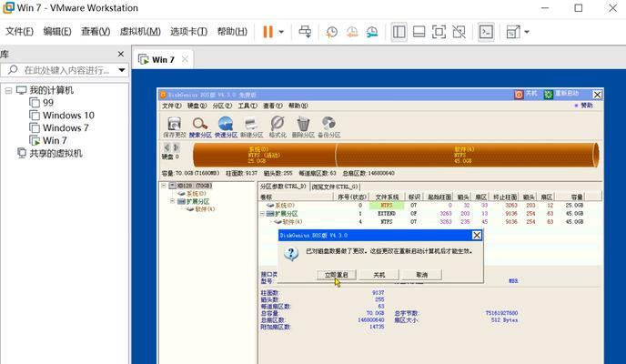Open VMware 文件(F) menu
Image resolution: width=626 pixels, height=364 pixels.
click(x=19, y=32)
